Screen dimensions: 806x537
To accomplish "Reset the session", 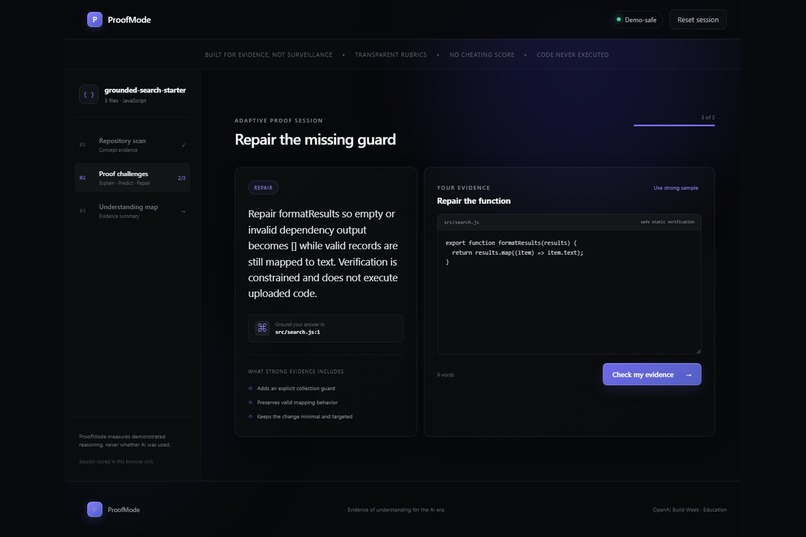I will tap(698, 20).
